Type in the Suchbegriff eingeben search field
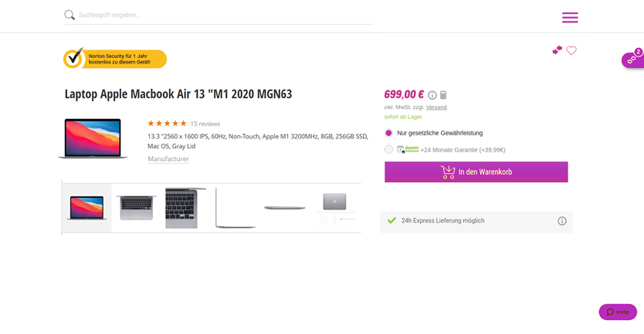The image size is (644, 334). (224, 15)
